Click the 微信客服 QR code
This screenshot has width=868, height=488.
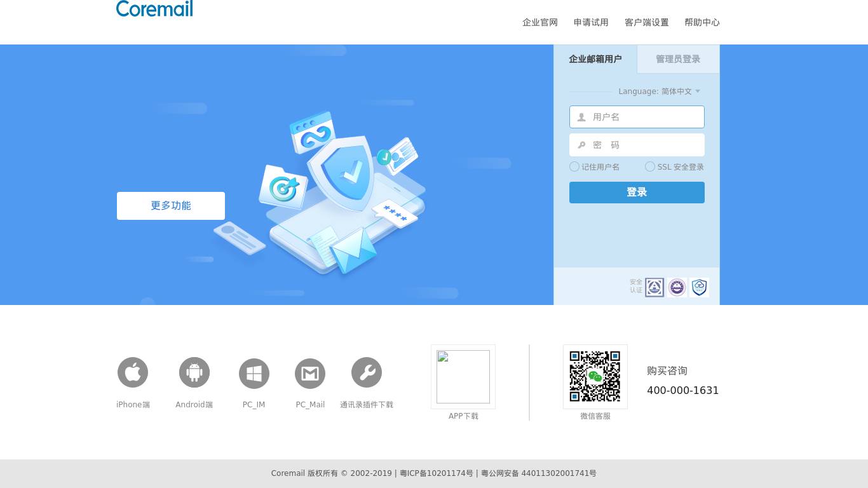click(x=595, y=376)
